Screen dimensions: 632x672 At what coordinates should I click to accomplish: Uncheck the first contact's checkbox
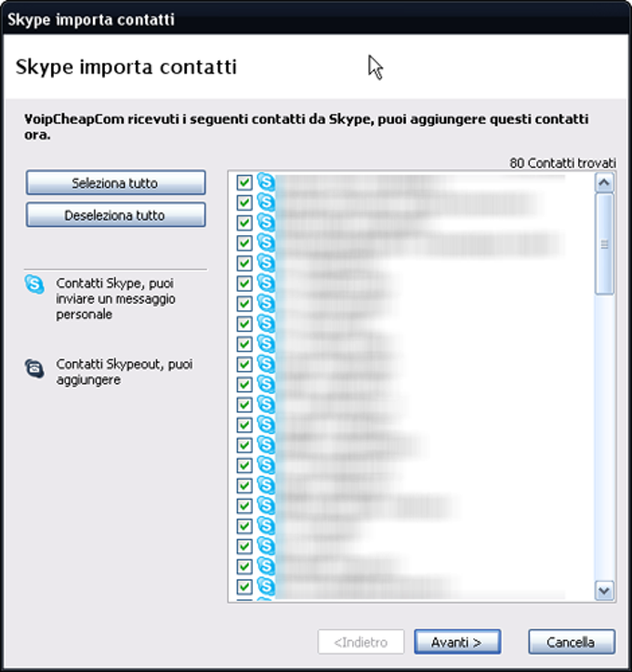click(x=244, y=182)
